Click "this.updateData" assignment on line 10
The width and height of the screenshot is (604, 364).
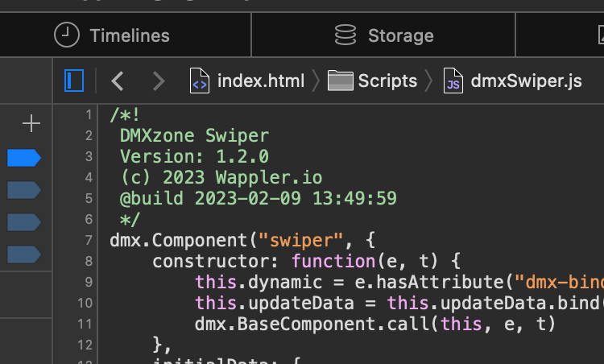pos(275,303)
